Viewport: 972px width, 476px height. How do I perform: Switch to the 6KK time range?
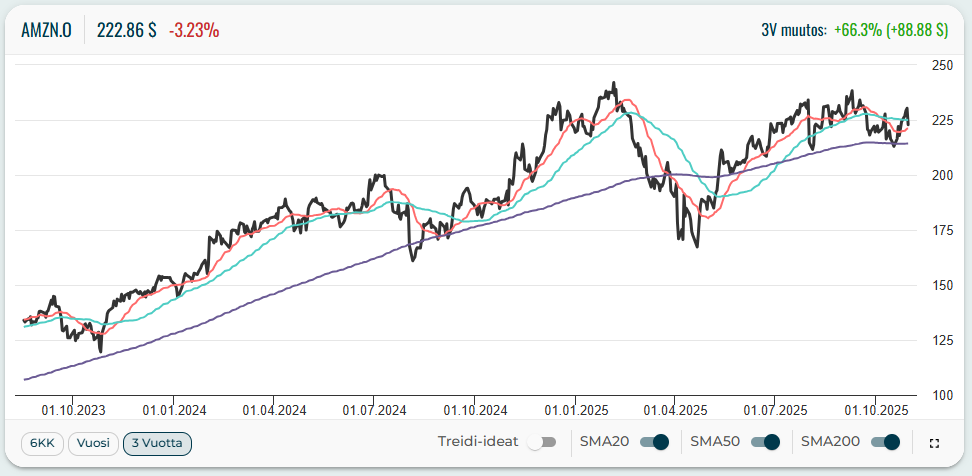coord(41,442)
